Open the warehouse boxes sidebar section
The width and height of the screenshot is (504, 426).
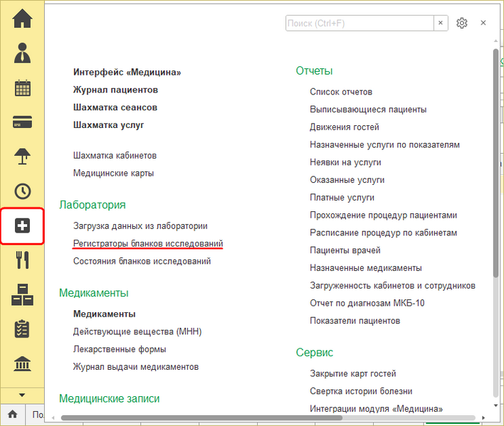22,294
